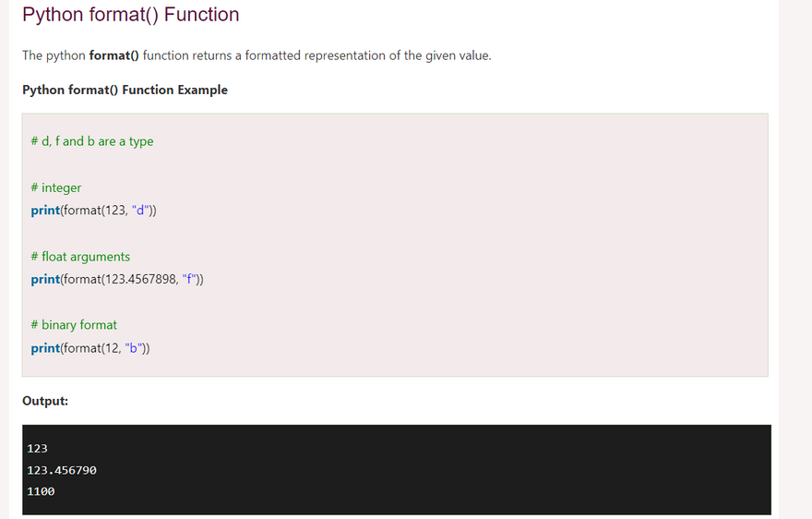812x519 pixels.
Task: Click print keyword in format(12, "b") line
Action: pos(45,348)
